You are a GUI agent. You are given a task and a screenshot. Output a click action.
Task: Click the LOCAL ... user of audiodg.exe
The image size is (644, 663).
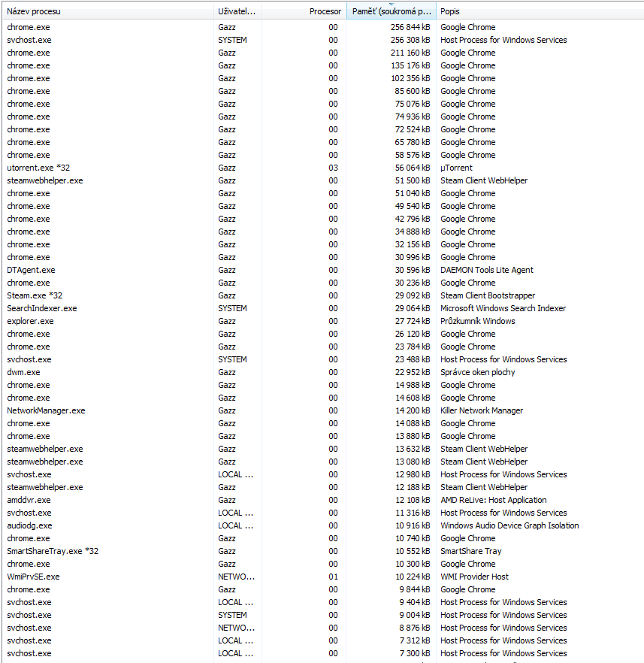click(235, 525)
